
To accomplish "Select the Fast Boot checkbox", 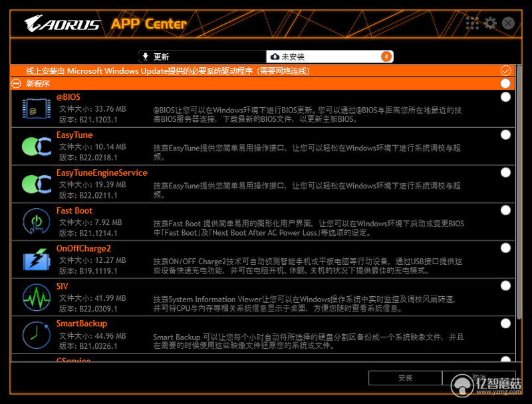I will (x=505, y=210).
